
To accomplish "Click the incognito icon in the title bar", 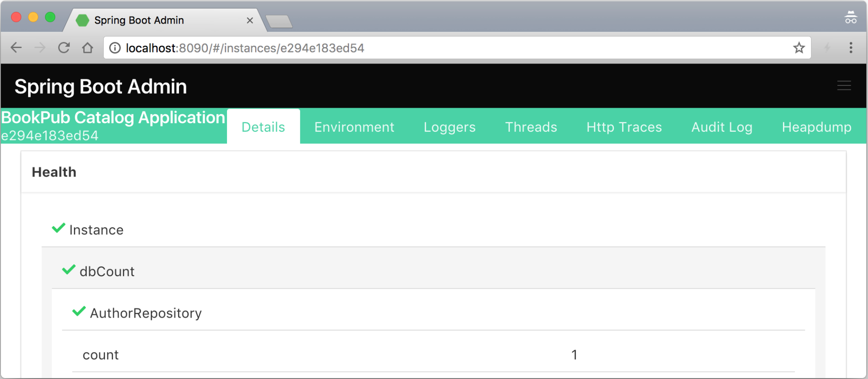I will (851, 18).
